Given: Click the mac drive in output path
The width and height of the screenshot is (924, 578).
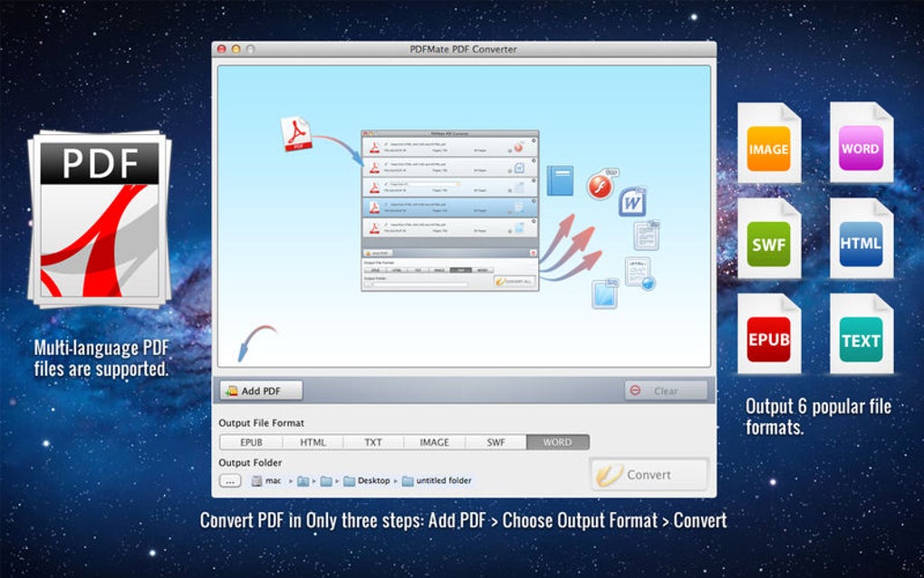Looking at the screenshot, I should point(265,481).
